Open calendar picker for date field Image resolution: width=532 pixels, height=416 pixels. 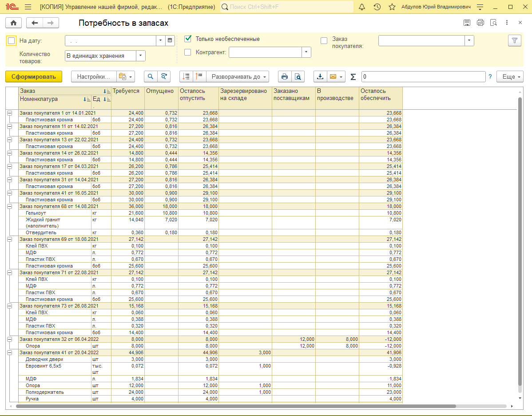pyautogui.click(x=170, y=40)
